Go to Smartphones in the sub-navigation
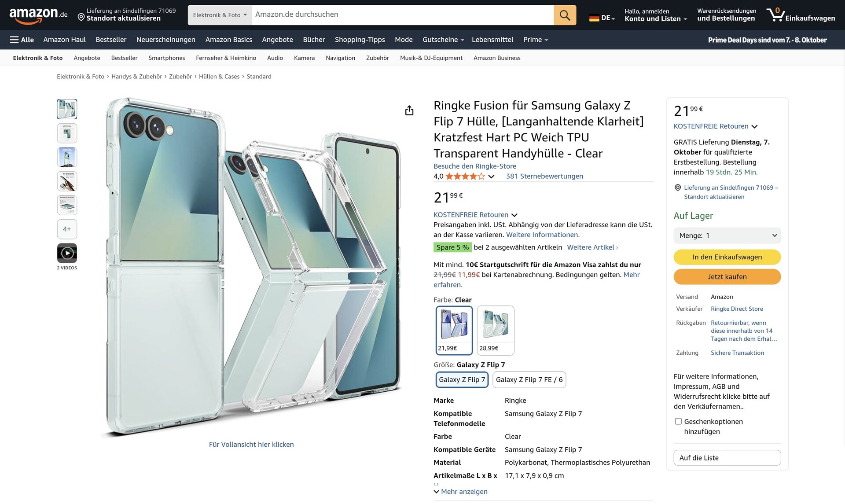Viewport: 845px width, 504px height. tap(166, 58)
